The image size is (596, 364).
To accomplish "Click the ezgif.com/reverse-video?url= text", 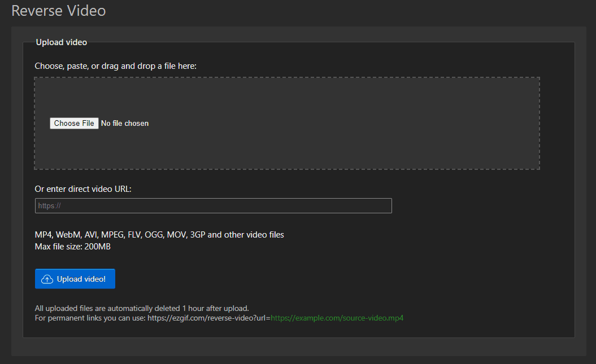I will (209, 318).
